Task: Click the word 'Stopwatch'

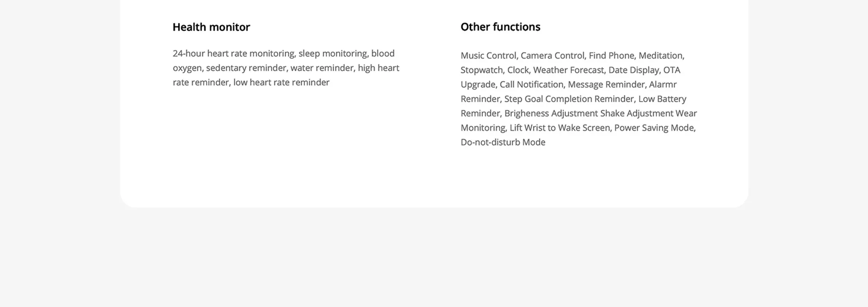Action: pyautogui.click(x=481, y=70)
